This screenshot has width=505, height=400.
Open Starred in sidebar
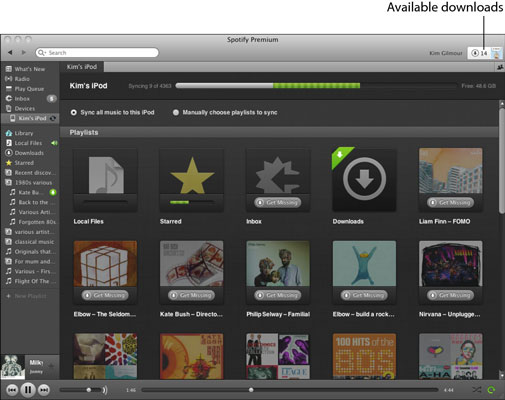(24, 163)
